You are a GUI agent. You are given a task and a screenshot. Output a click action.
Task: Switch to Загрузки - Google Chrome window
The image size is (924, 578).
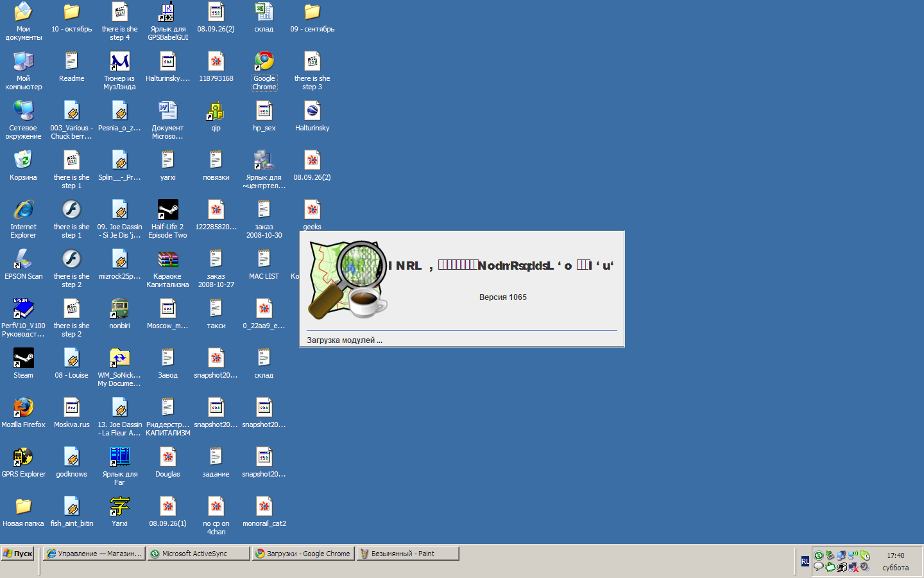pyautogui.click(x=304, y=554)
